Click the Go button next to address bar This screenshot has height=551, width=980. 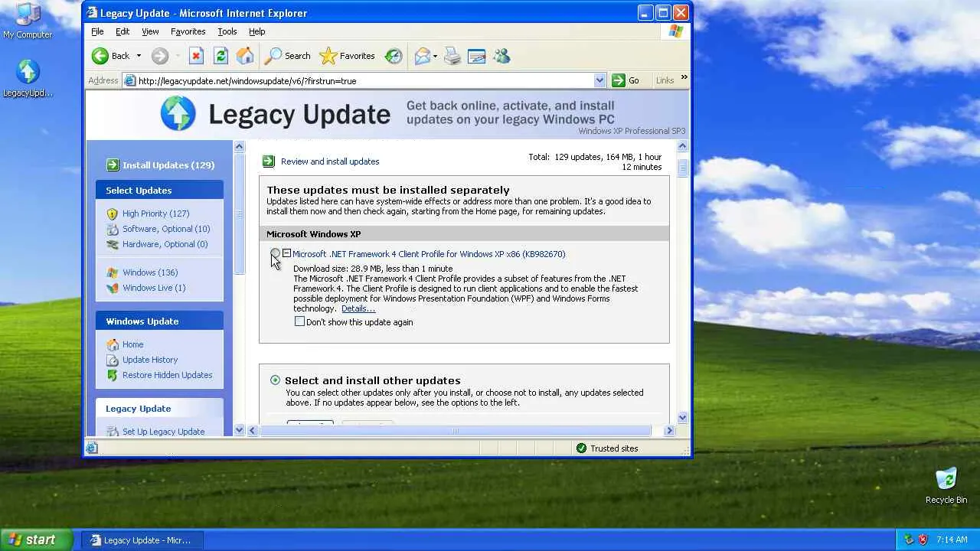click(x=626, y=80)
